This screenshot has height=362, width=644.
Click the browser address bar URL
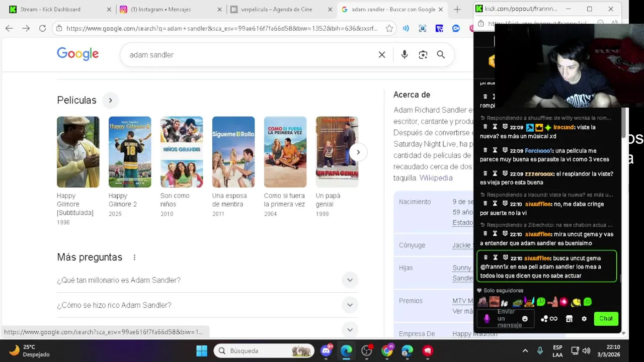[x=221, y=29]
